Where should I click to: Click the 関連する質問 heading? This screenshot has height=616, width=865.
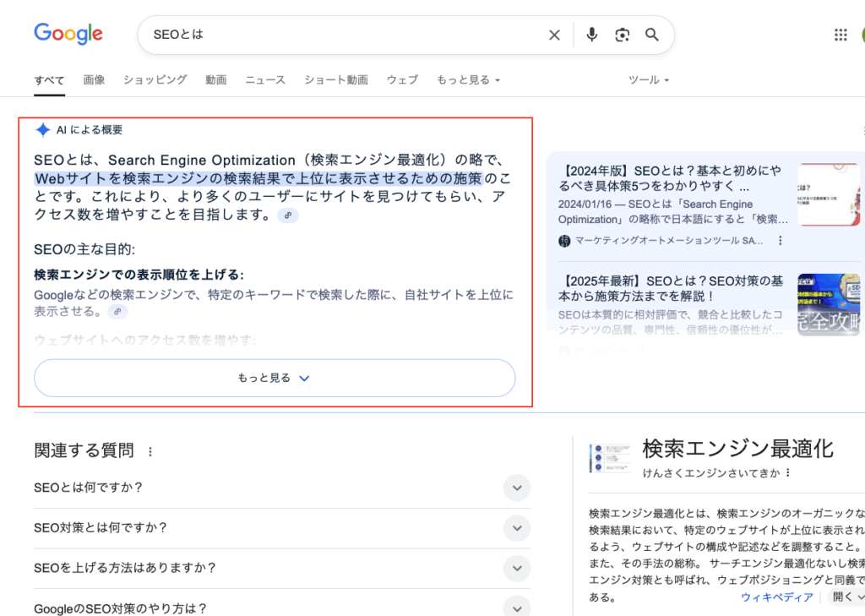(x=84, y=450)
